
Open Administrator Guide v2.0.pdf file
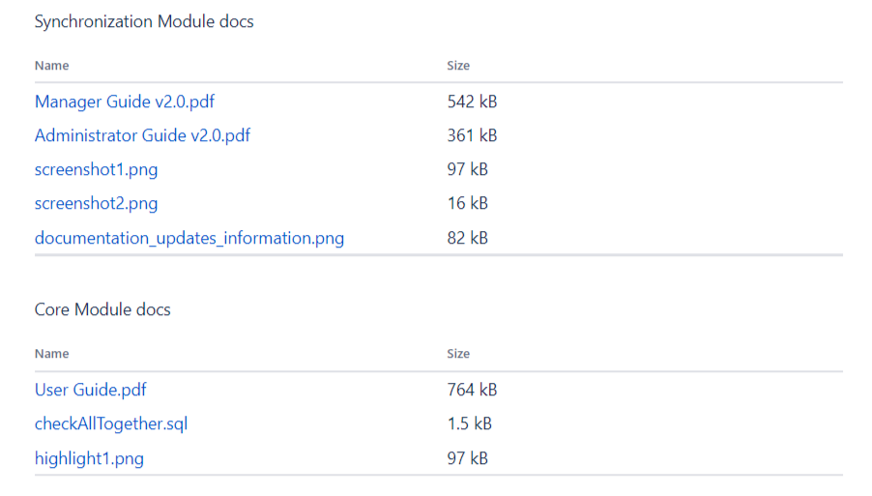[142, 136]
